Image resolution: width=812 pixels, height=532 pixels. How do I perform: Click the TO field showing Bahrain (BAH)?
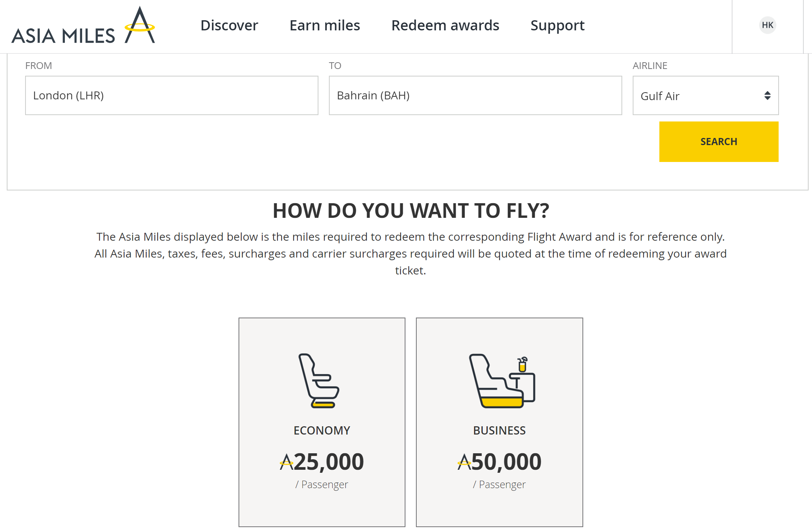pyautogui.click(x=475, y=96)
